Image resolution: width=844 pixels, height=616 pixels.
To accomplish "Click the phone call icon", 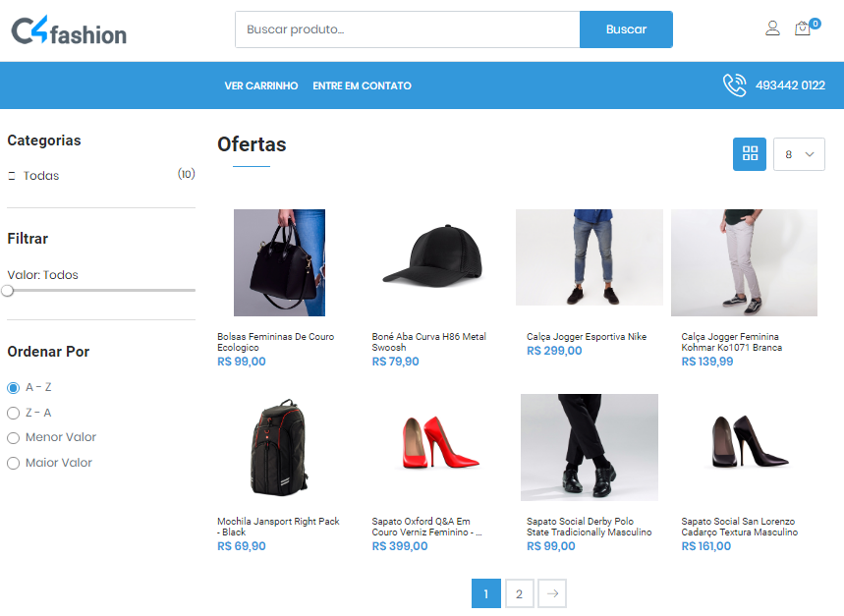I will (x=734, y=85).
